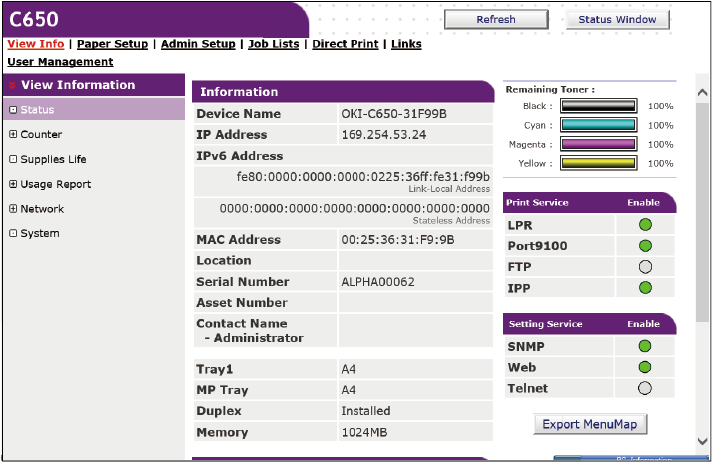The width and height of the screenshot is (712, 462).
Task: Expand the Usage Report section
Action: [13, 184]
